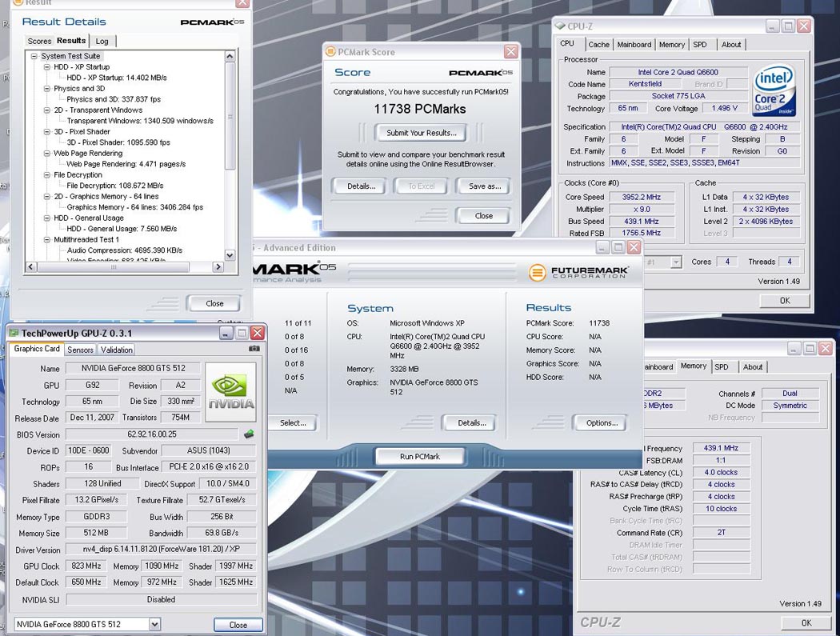Open the SPD tab in the CPU-Z memory window

coord(722,367)
